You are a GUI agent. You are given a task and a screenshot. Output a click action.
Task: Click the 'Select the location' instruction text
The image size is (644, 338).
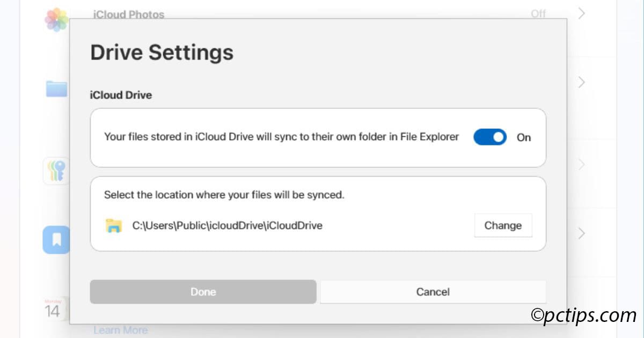pos(224,195)
